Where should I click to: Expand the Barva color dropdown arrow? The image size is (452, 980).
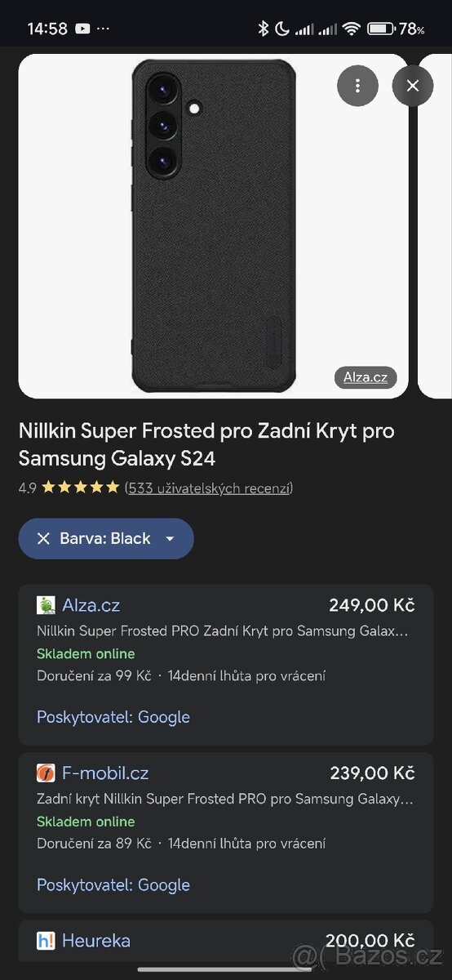click(x=170, y=539)
